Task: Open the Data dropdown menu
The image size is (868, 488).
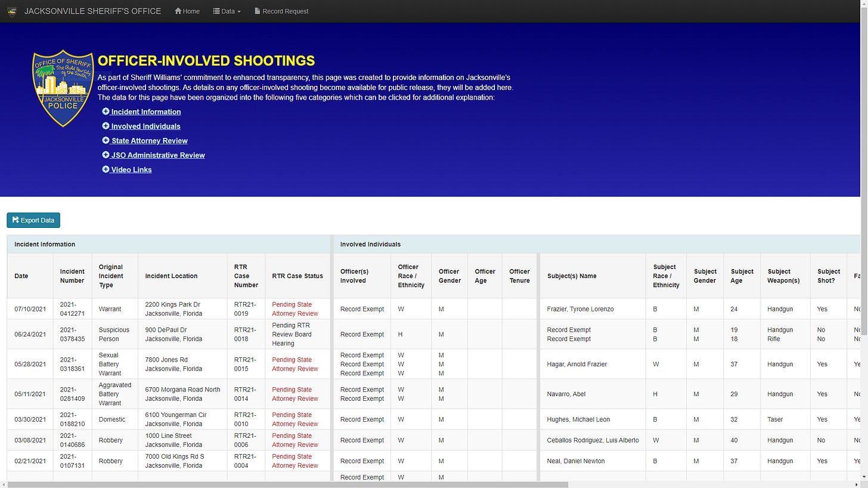Action: tap(227, 11)
